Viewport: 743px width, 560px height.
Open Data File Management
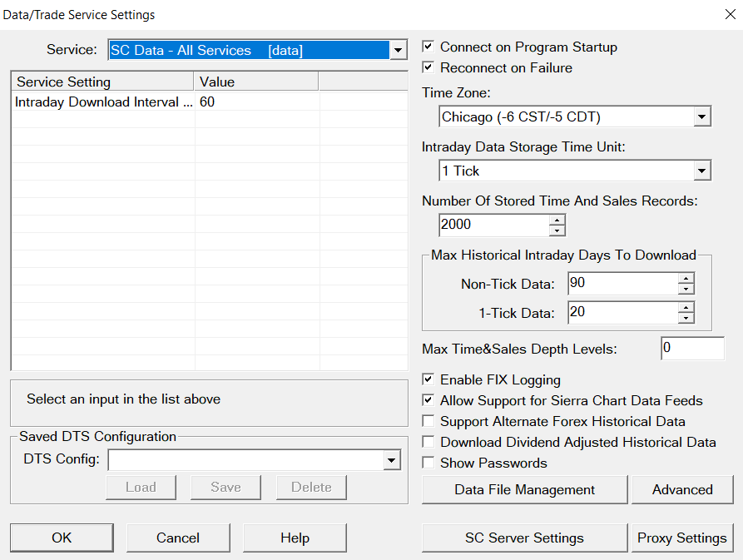click(524, 489)
